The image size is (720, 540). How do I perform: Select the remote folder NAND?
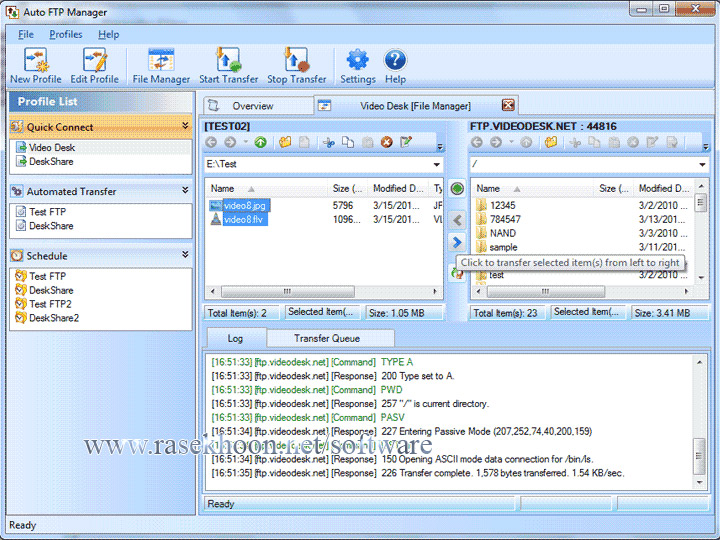tap(502, 233)
